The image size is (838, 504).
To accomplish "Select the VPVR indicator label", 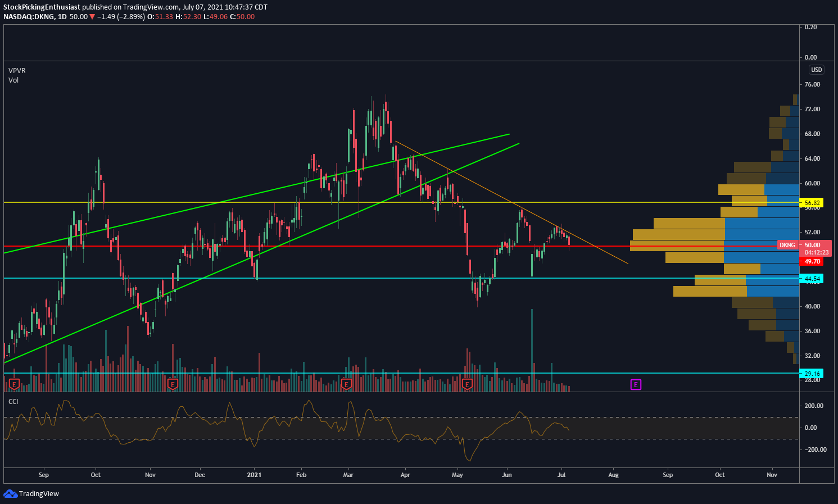I will (x=17, y=70).
